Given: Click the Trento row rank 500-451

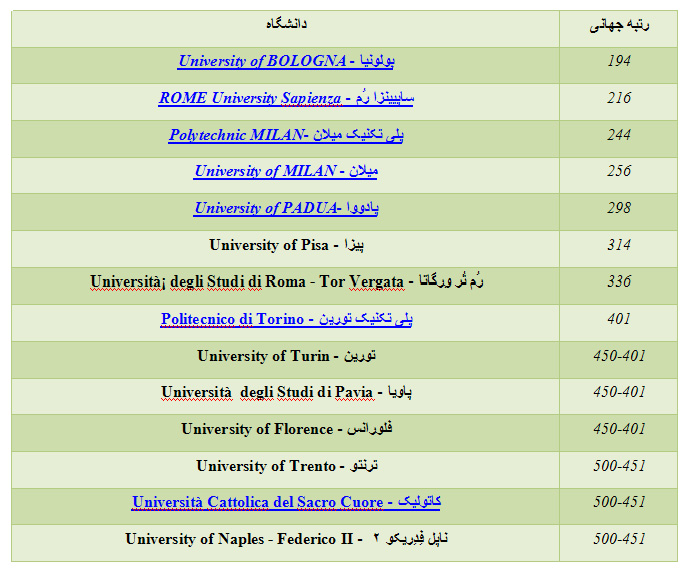Looking at the screenshot, I should pyautogui.click(x=619, y=466).
